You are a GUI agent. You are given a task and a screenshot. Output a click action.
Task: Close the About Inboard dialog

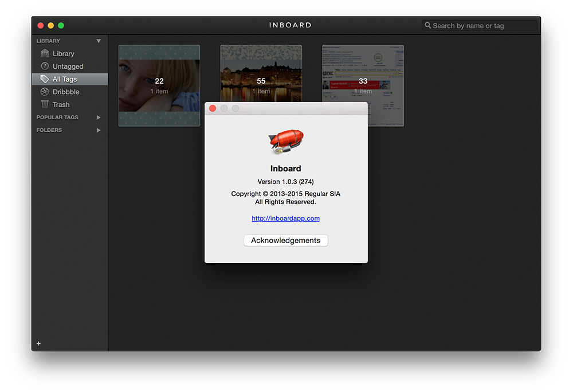[213, 108]
